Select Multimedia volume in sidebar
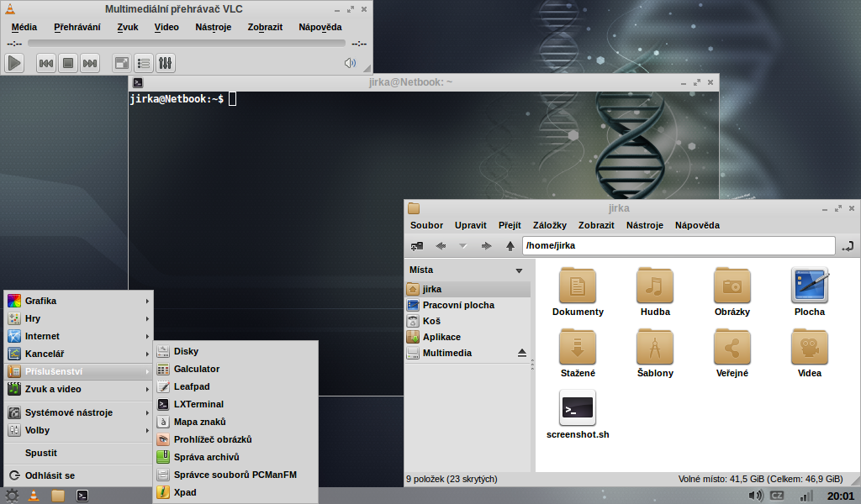The image size is (861, 504). [x=461, y=353]
